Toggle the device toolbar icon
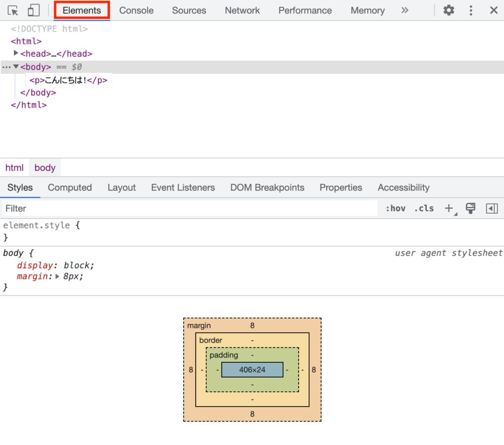The image size is (504, 445). (33, 10)
